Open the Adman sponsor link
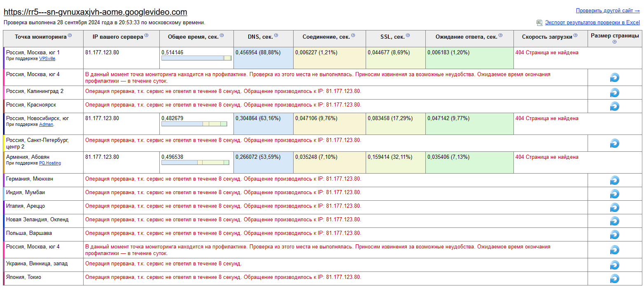644x290 pixels. pyautogui.click(x=46, y=124)
